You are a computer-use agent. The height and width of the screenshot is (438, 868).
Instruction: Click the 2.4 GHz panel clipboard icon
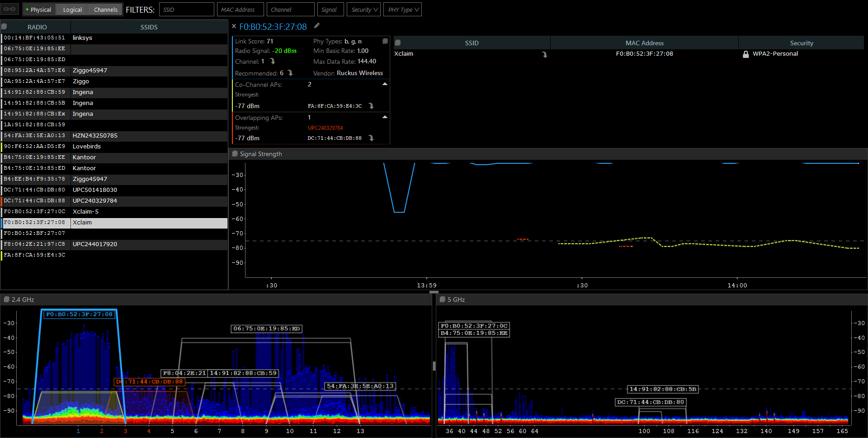[6, 300]
